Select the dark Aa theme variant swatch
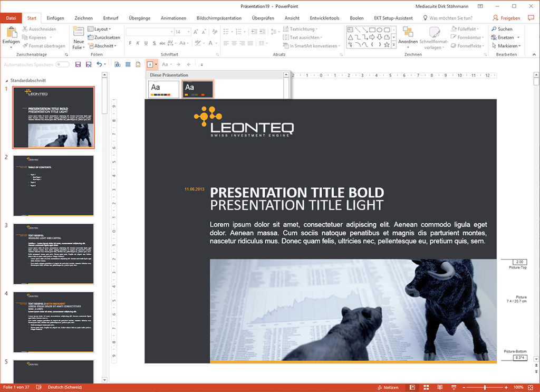 click(198, 89)
